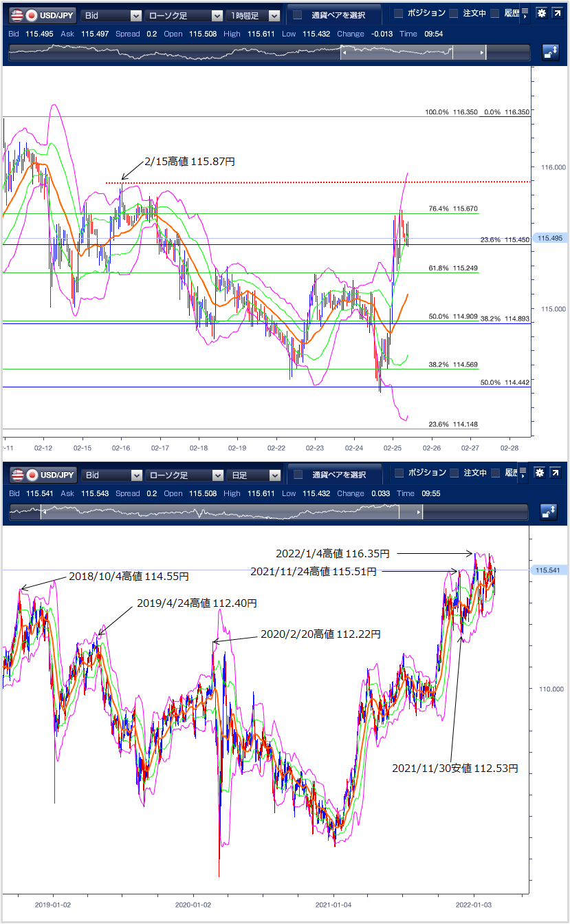Click 通貨ペアを選択 button in daily chart
The width and height of the screenshot is (570, 924).
334,475
